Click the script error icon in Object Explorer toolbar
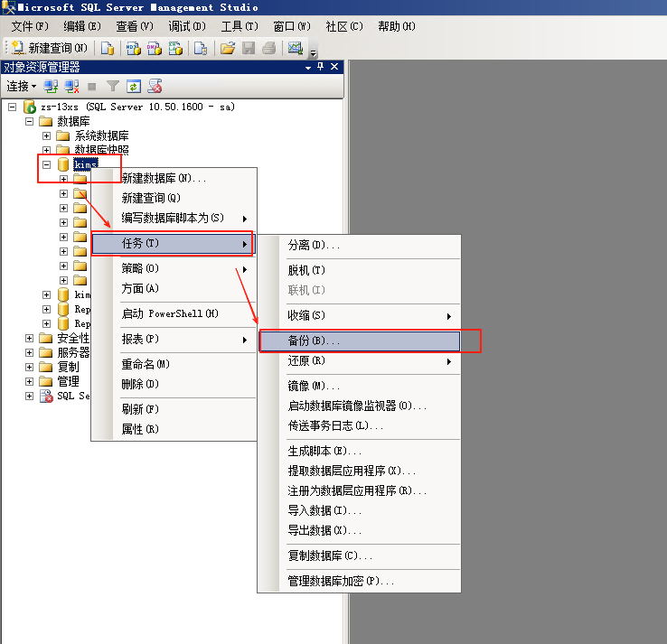The image size is (667, 644). (x=155, y=87)
